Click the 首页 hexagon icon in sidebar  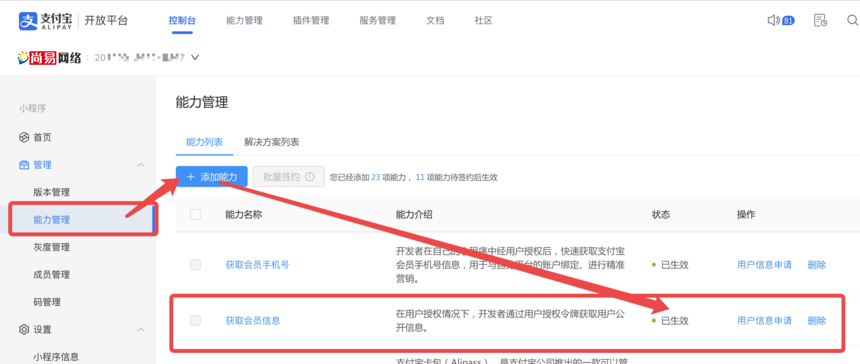[x=24, y=137]
